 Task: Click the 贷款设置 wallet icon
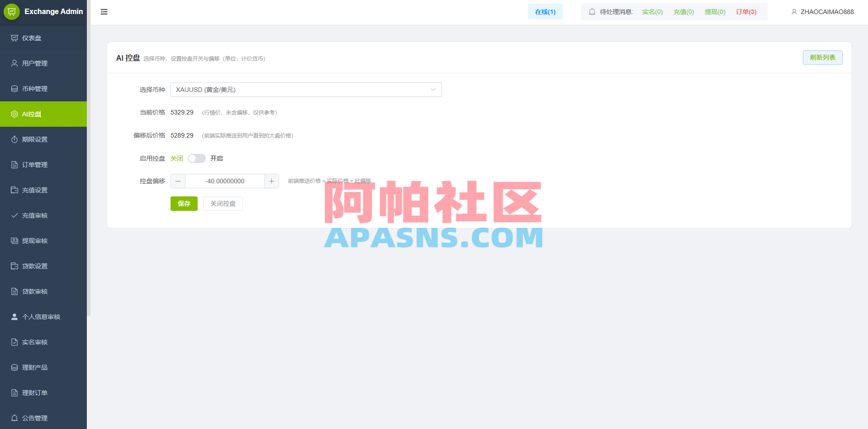click(x=14, y=266)
